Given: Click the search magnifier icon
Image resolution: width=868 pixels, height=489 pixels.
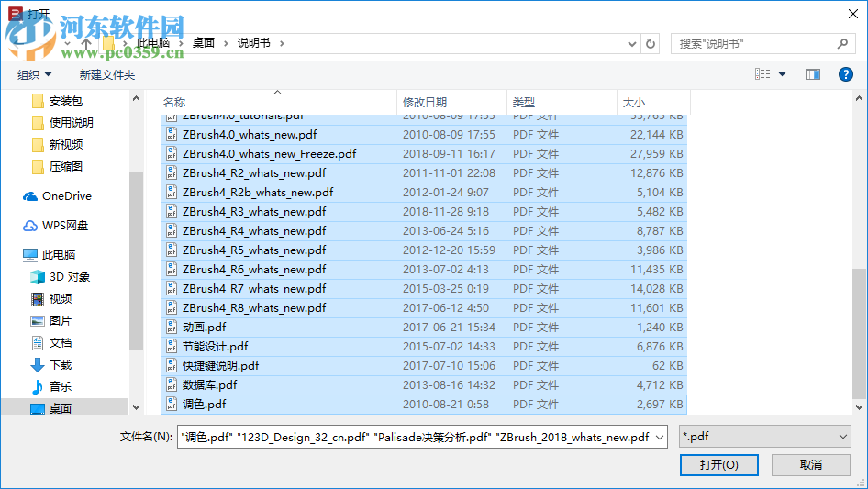Looking at the screenshot, I should [842, 43].
